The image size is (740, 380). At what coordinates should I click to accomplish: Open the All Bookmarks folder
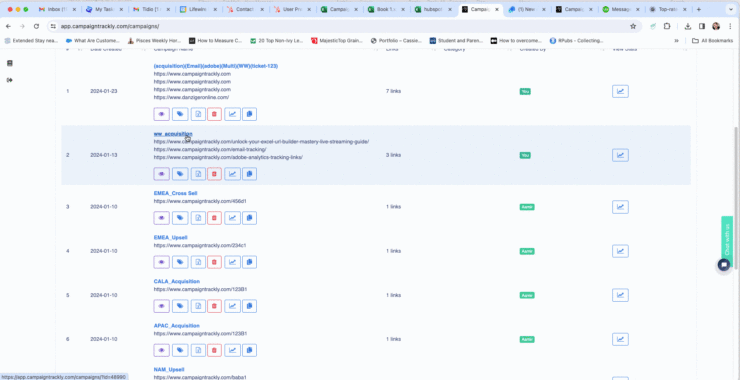pyautogui.click(x=712, y=41)
